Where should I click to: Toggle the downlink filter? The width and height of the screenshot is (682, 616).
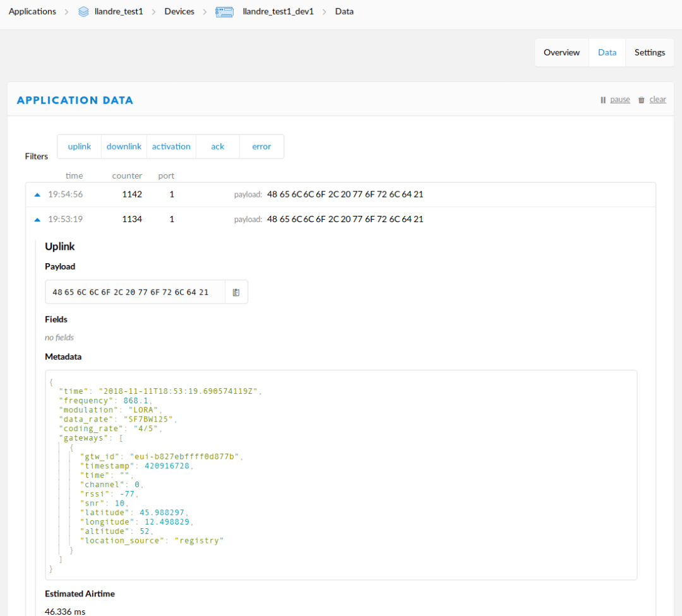124,146
